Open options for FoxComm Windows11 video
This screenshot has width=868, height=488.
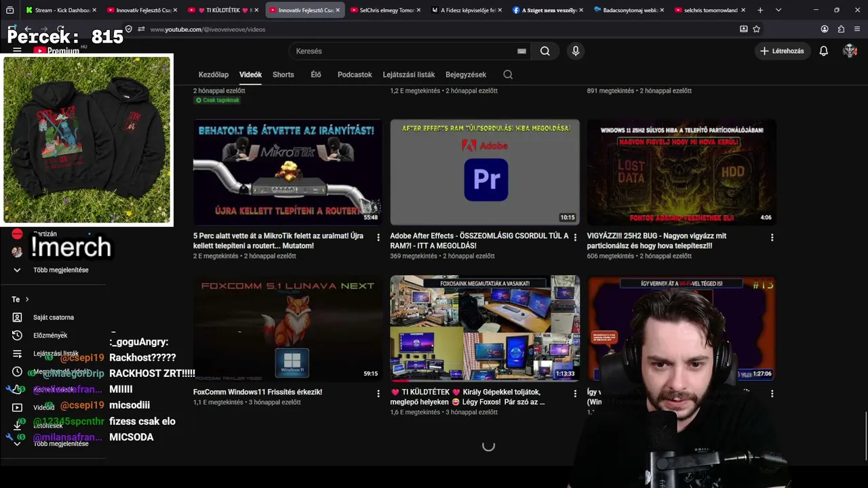point(378,393)
